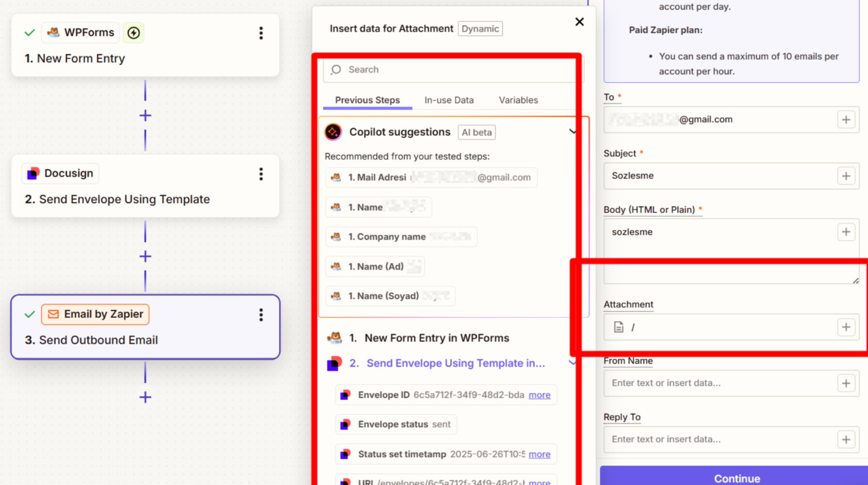This screenshot has width=868, height=485.
Task: Select the 1. New Form Entry step card
Action: click(145, 45)
